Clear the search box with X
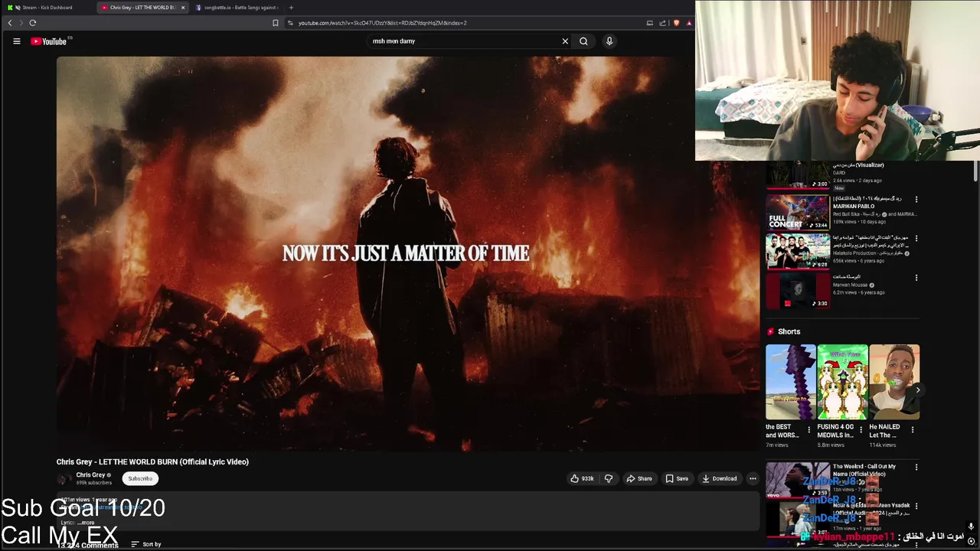This screenshot has width=980, height=551. 565,41
